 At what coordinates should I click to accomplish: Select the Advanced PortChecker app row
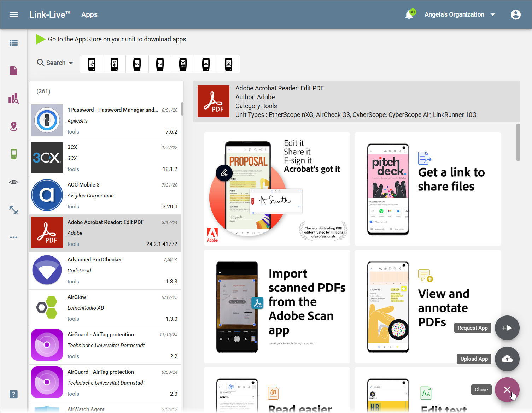[x=105, y=271]
